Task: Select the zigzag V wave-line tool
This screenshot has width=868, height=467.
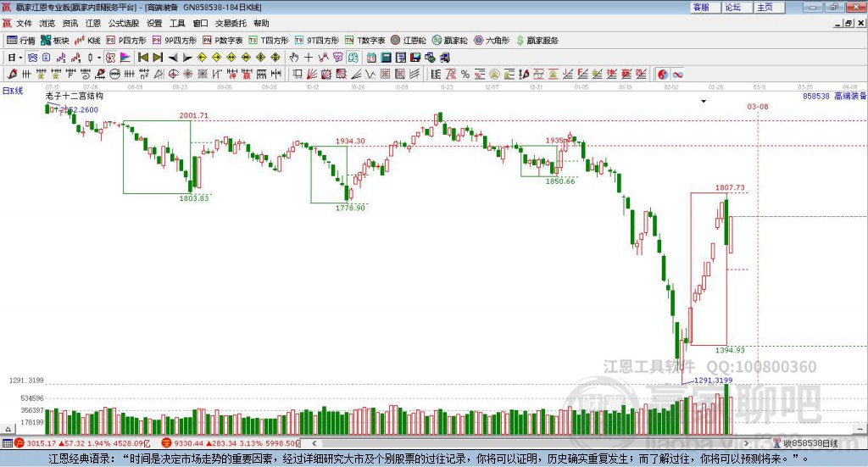Action: point(370,74)
